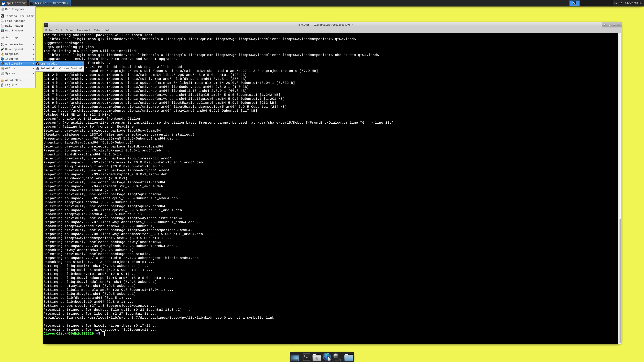644x362 pixels.
Task: Open the Terminal menu in menu bar
Action: click(x=83, y=30)
